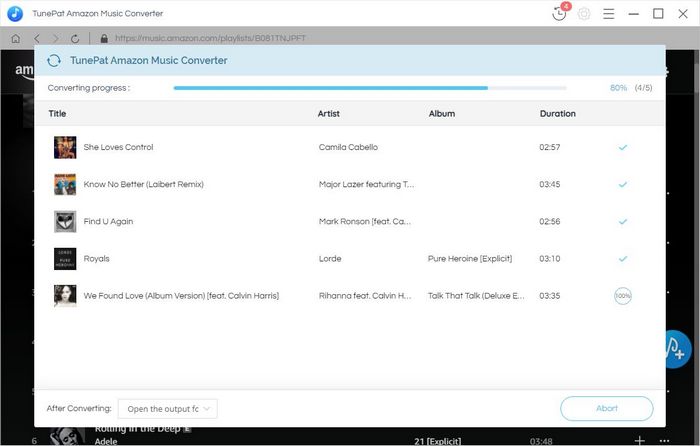Click the 03:10 duration value
This screenshot has height=446, width=700.
(x=550, y=258)
